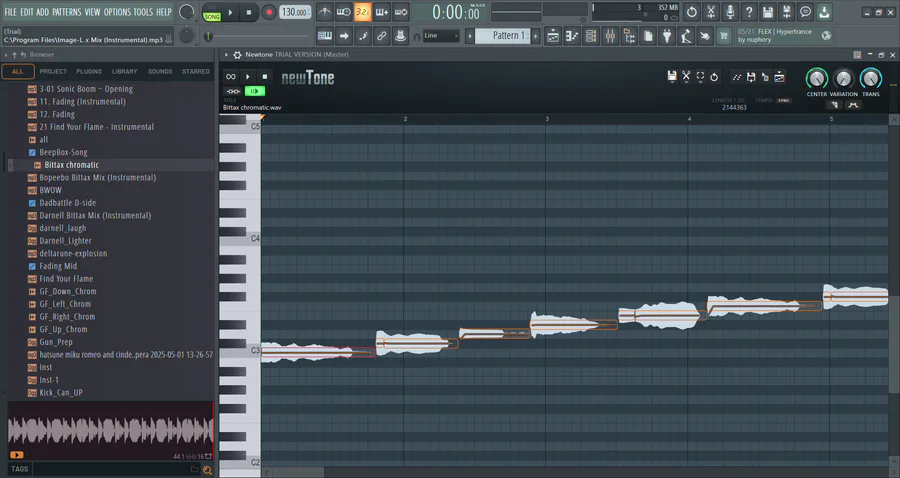This screenshot has height=478, width=900.
Task: Open the Pattern 1 selector
Action: point(503,36)
